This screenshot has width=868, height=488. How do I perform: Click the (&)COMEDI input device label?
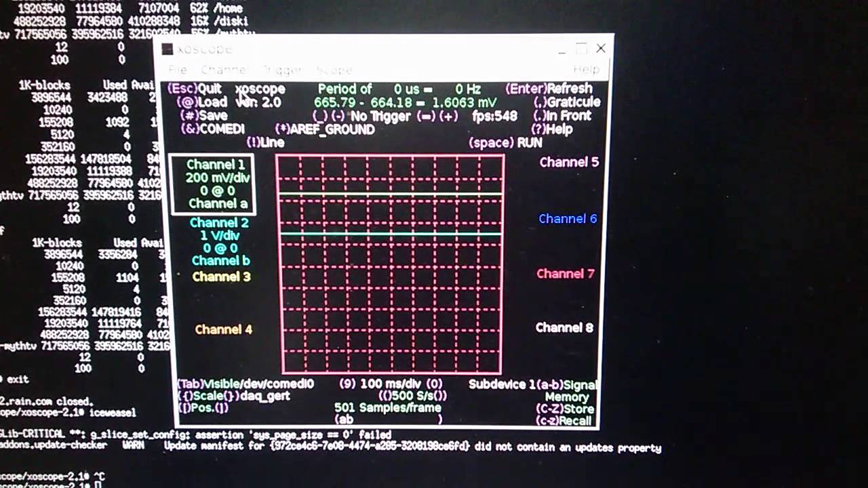click(x=212, y=129)
